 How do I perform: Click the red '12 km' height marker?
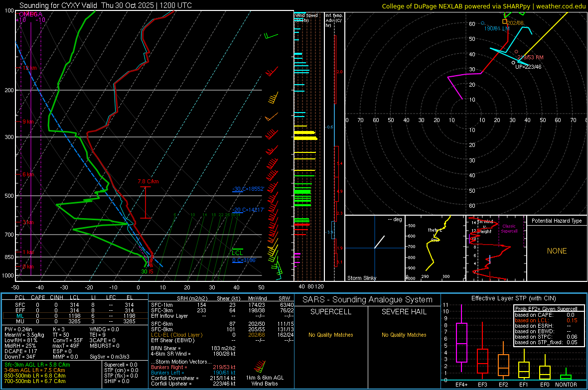[29, 68]
